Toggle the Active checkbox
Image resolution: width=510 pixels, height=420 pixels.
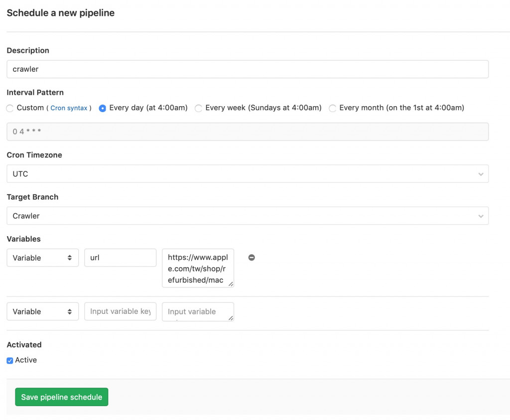(x=10, y=360)
